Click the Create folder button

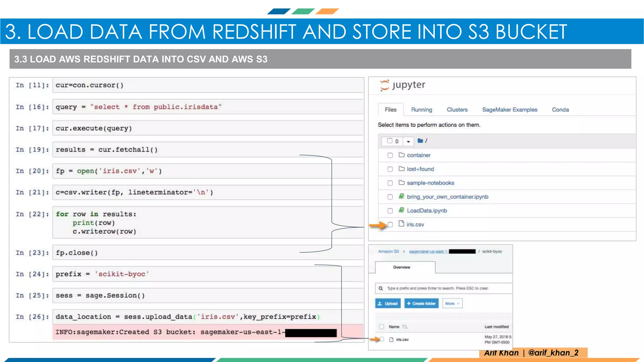tap(421, 304)
